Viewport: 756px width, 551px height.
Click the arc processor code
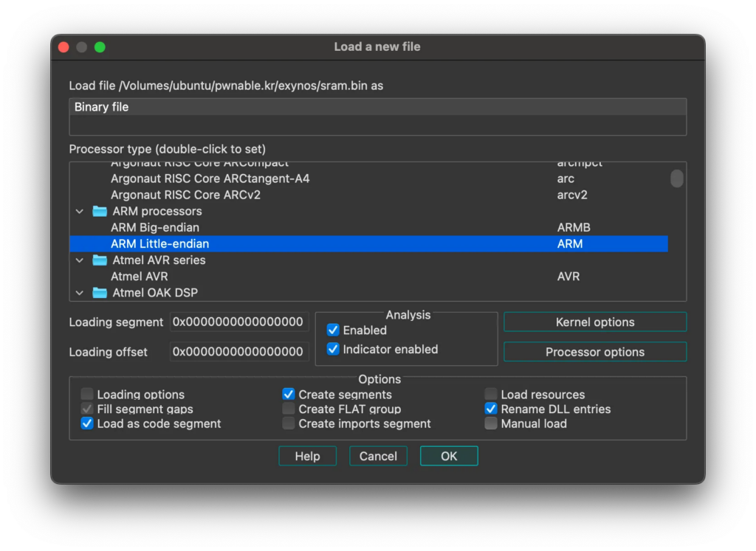[x=566, y=179]
